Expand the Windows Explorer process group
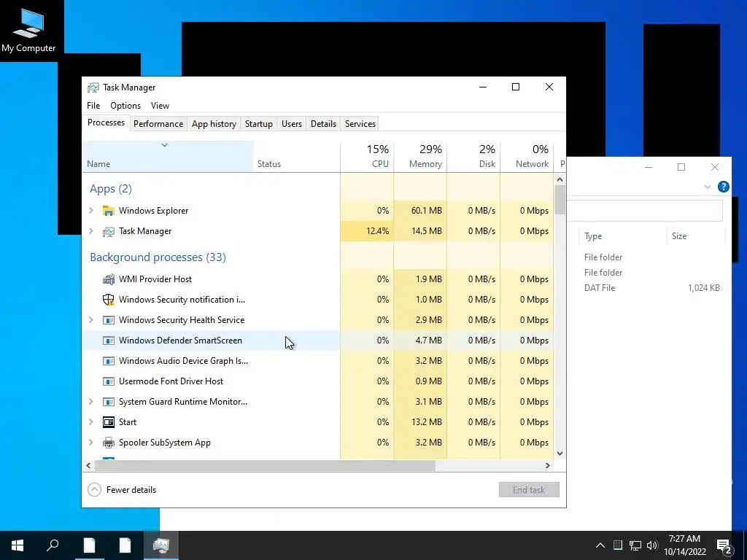The image size is (747, 560). [x=91, y=211]
